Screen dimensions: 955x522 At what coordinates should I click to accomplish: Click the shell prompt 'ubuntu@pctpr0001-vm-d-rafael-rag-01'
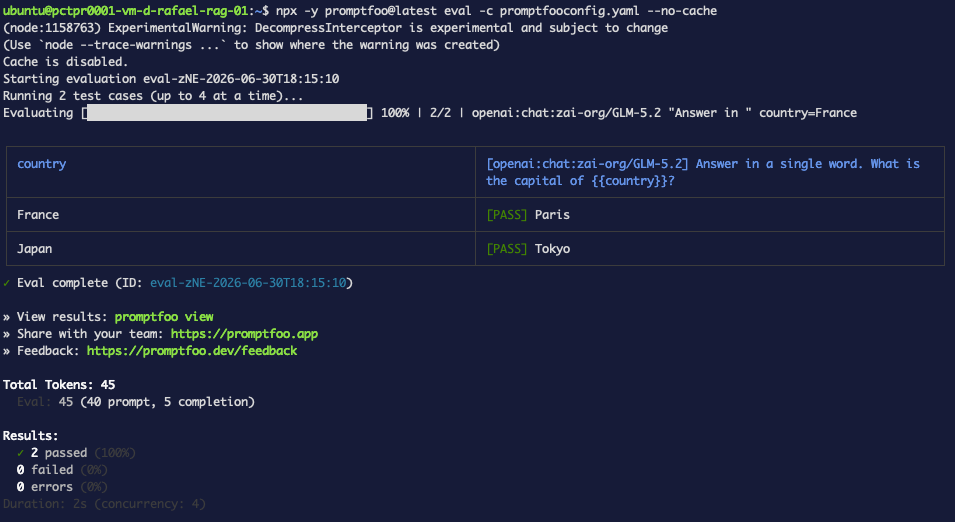(x=125, y=11)
